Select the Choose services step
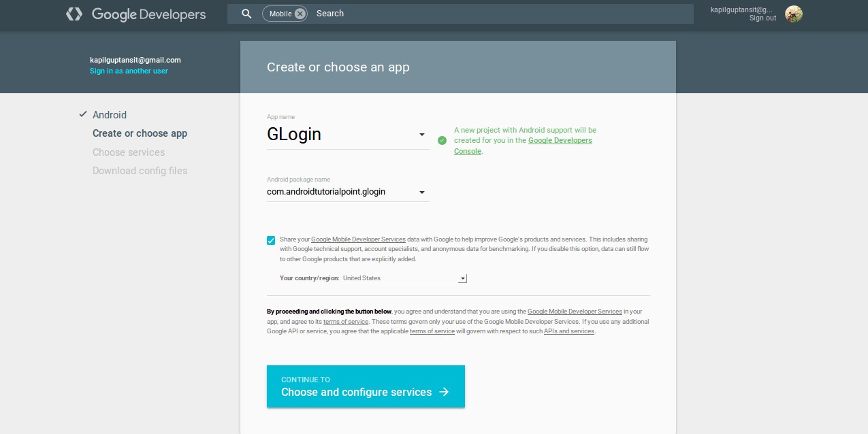This screenshot has height=434, width=868. 129,152
